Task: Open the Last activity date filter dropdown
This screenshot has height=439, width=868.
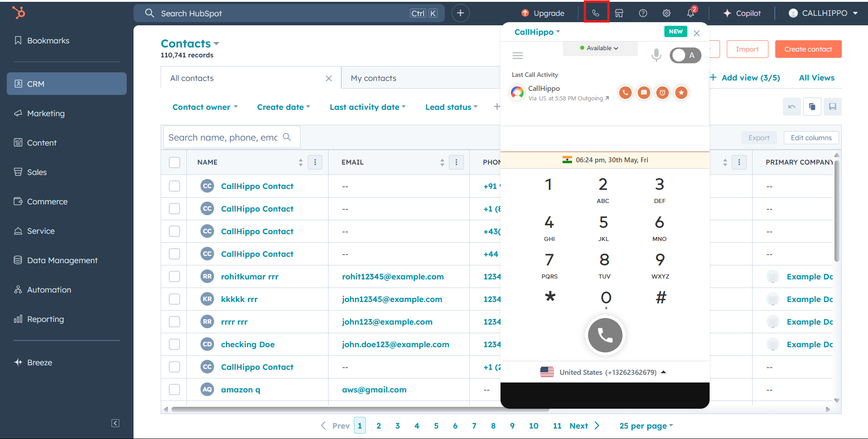Action: pos(368,107)
